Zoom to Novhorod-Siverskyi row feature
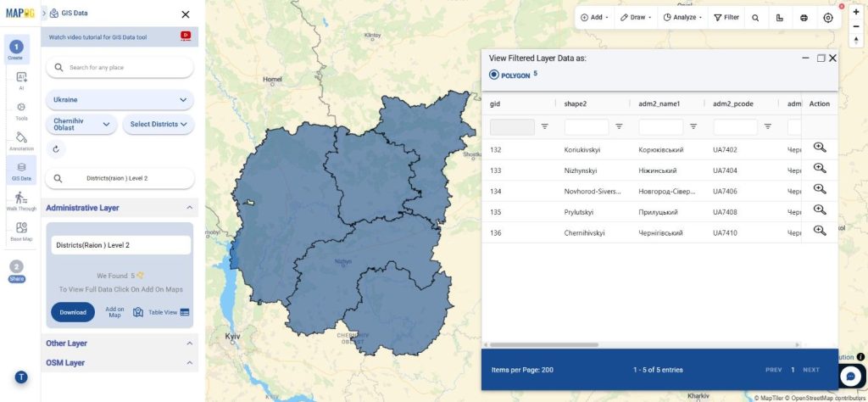The width and height of the screenshot is (868, 402). tap(820, 189)
